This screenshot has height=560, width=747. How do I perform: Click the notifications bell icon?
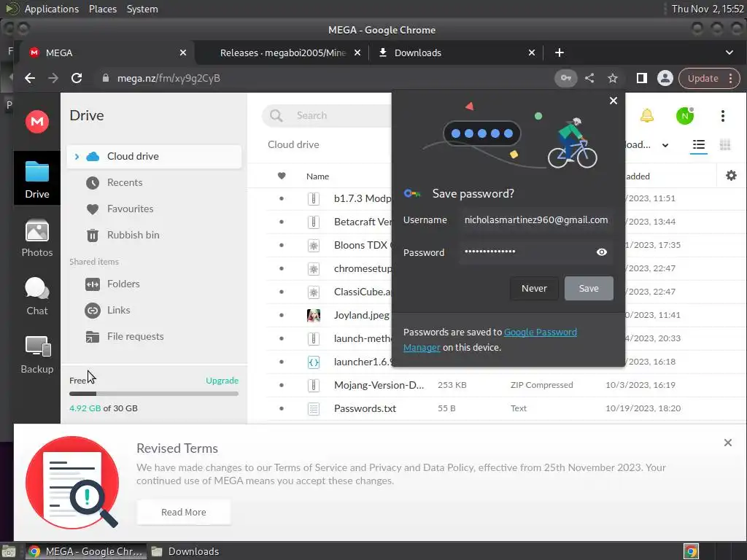tap(646, 115)
